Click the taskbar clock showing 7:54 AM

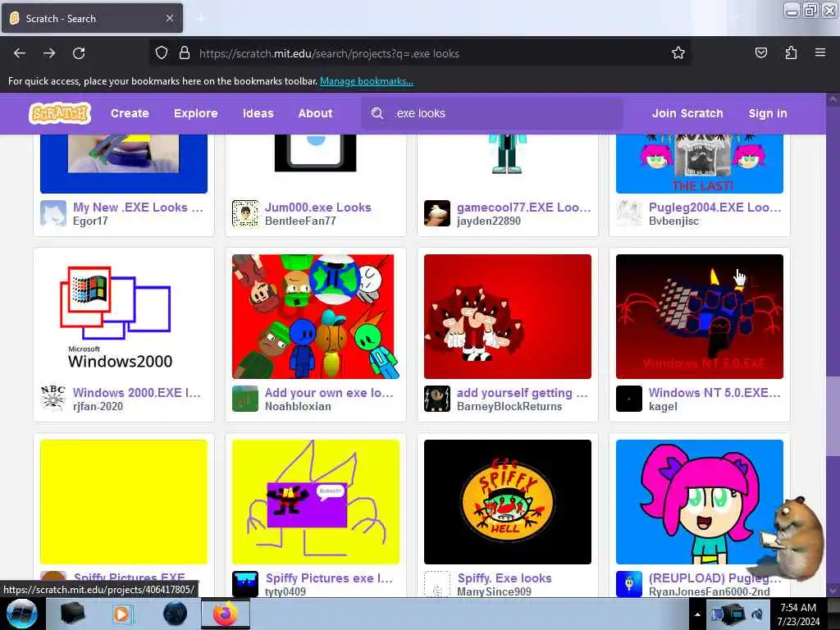point(798,614)
